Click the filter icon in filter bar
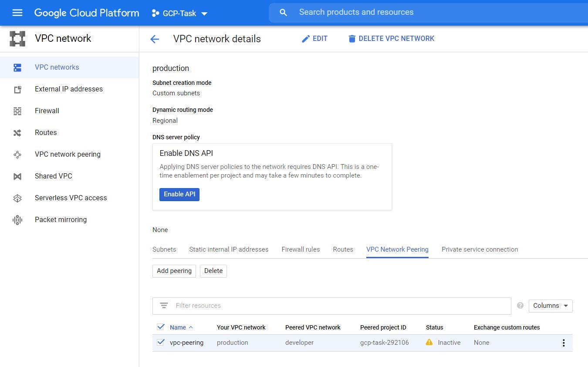Viewport: 588px width, 367px height. [x=164, y=306]
